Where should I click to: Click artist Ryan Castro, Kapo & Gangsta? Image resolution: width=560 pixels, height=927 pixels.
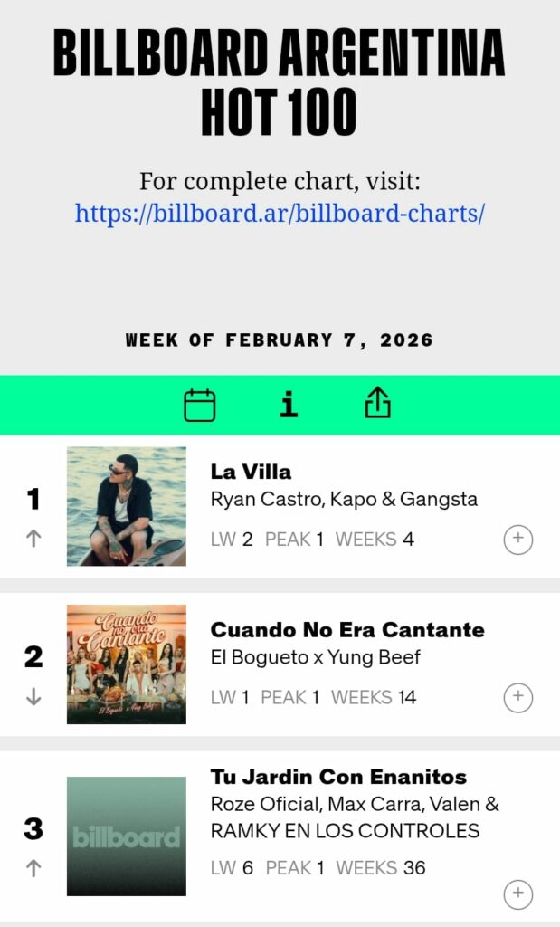(344, 499)
